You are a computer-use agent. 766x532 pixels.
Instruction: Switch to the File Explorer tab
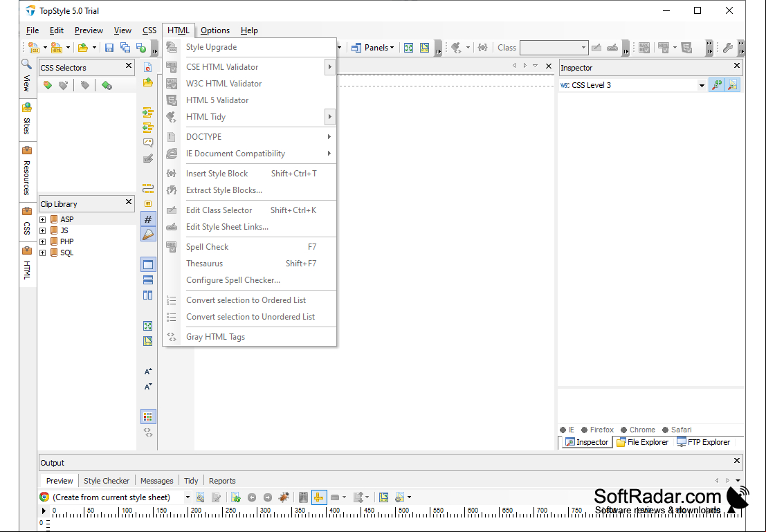click(x=642, y=442)
